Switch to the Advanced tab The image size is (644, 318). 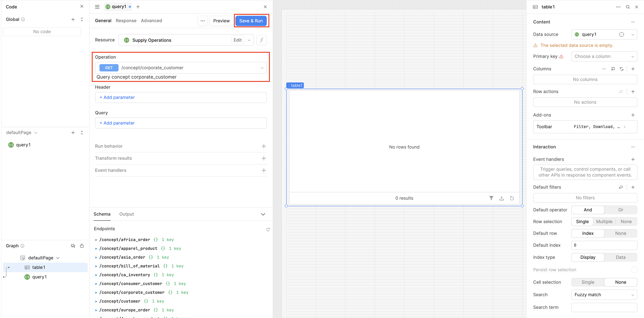click(x=151, y=21)
